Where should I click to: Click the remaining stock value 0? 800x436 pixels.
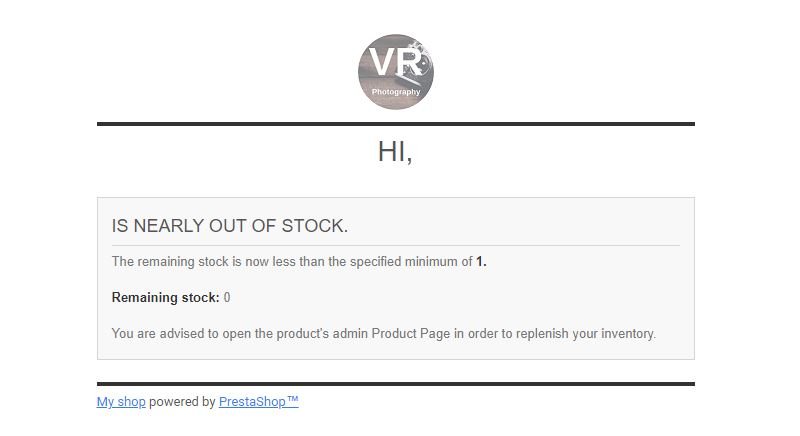coord(227,298)
